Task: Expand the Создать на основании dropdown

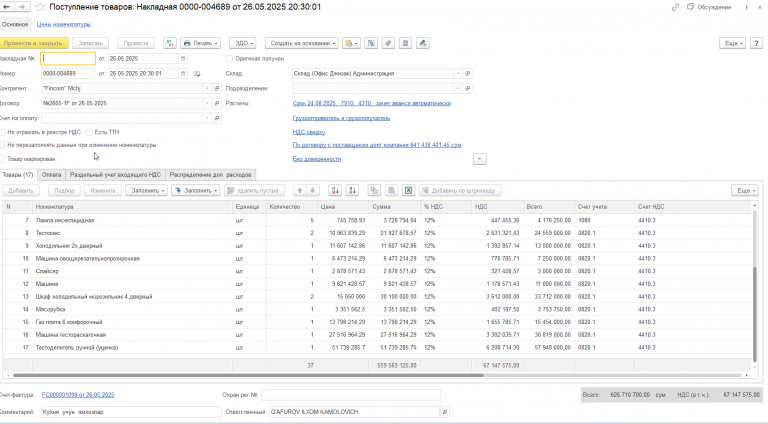Action: click(x=302, y=43)
